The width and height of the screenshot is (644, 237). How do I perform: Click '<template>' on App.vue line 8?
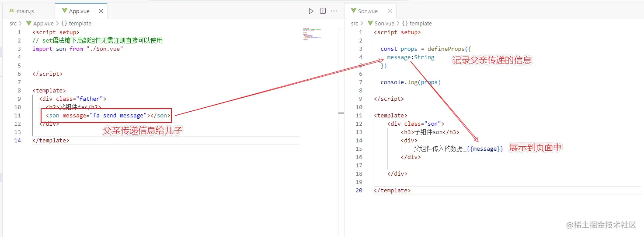tap(49, 90)
